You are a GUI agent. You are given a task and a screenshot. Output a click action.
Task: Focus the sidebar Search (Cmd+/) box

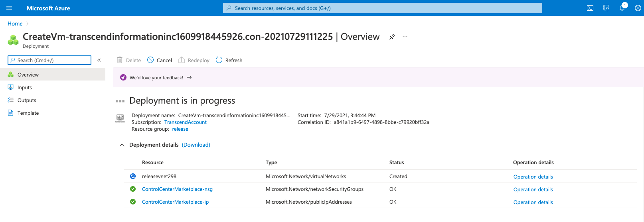point(49,60)
